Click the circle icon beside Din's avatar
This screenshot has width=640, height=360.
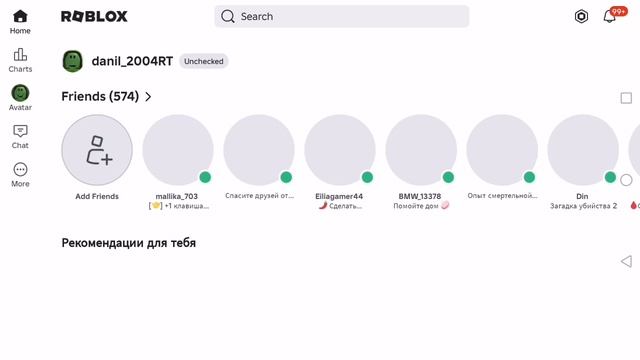[626, 180]
